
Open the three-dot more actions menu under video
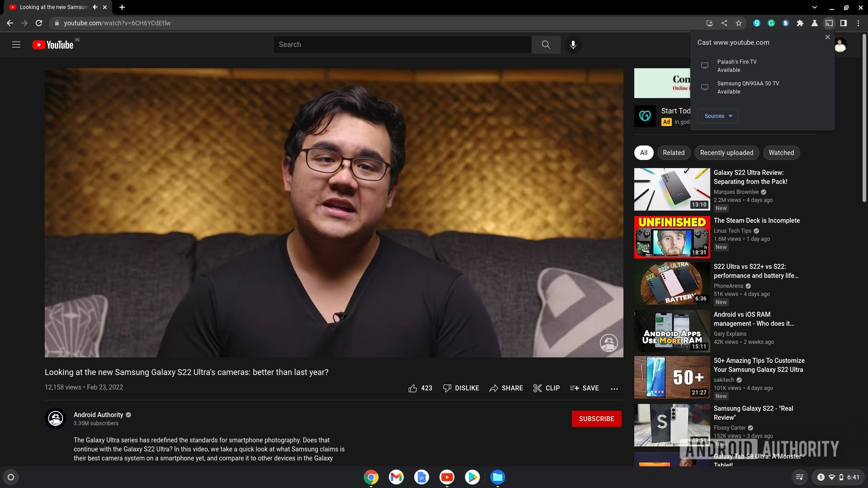point(614,389)
